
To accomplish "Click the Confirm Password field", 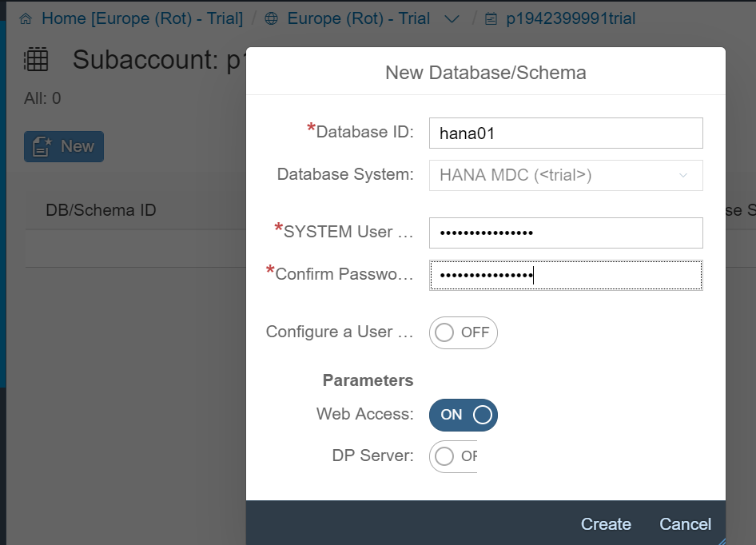I will click(x=566, y=275).
